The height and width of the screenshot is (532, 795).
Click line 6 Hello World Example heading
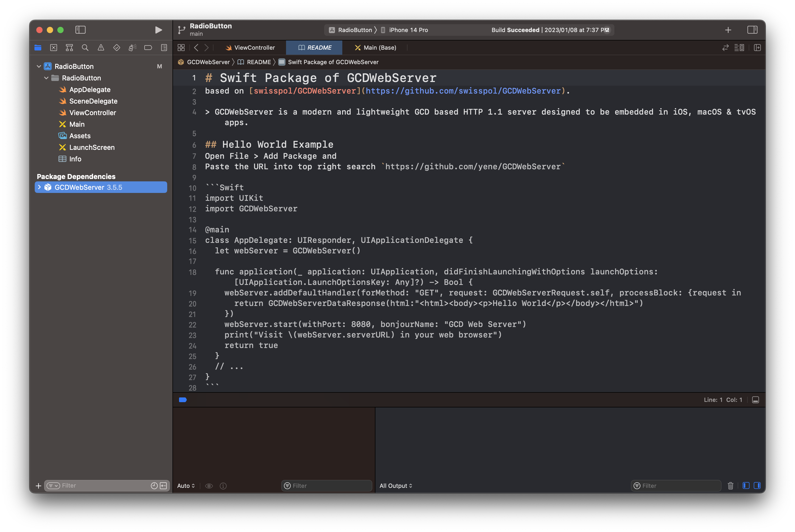pos(269,144)
